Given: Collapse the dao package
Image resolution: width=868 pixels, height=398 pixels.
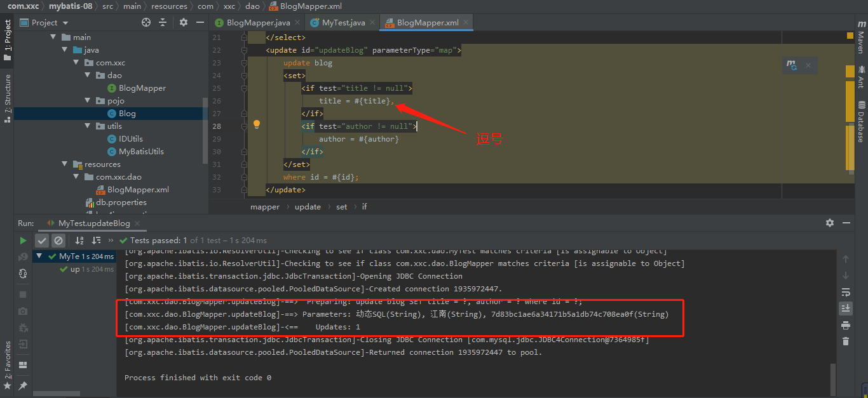Looking at the screenshot, I should (x=88, y=76).
